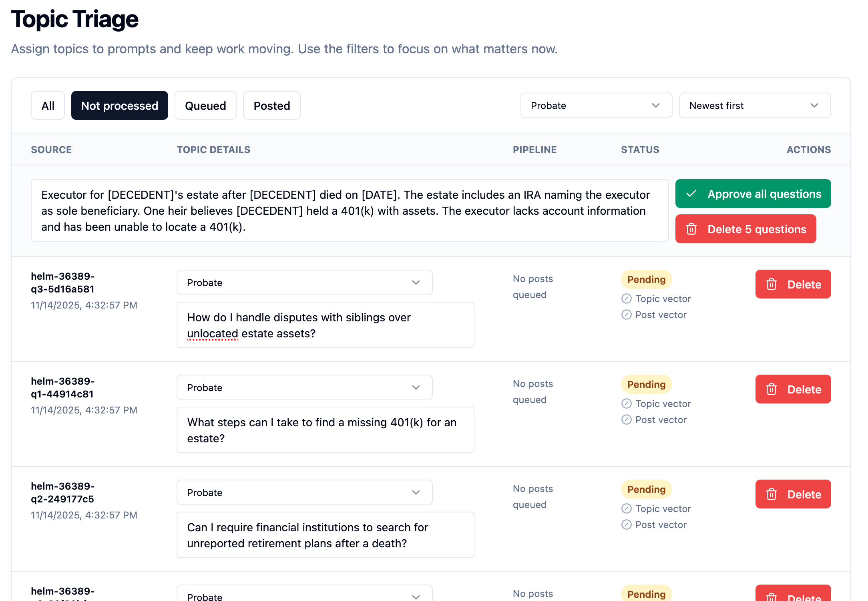Switch to the Posted filter tab
The height and width of the screenshot is (601, 868).
(x=271, y=105)
